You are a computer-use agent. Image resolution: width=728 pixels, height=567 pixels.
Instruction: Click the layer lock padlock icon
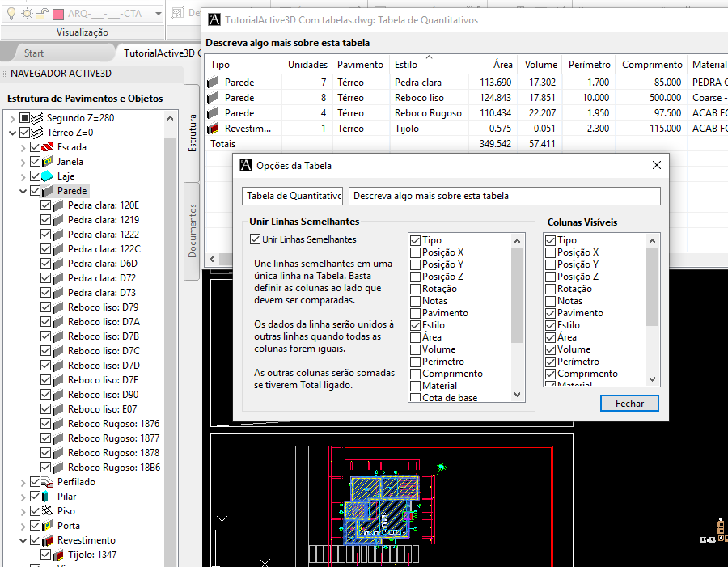[42, 14]
